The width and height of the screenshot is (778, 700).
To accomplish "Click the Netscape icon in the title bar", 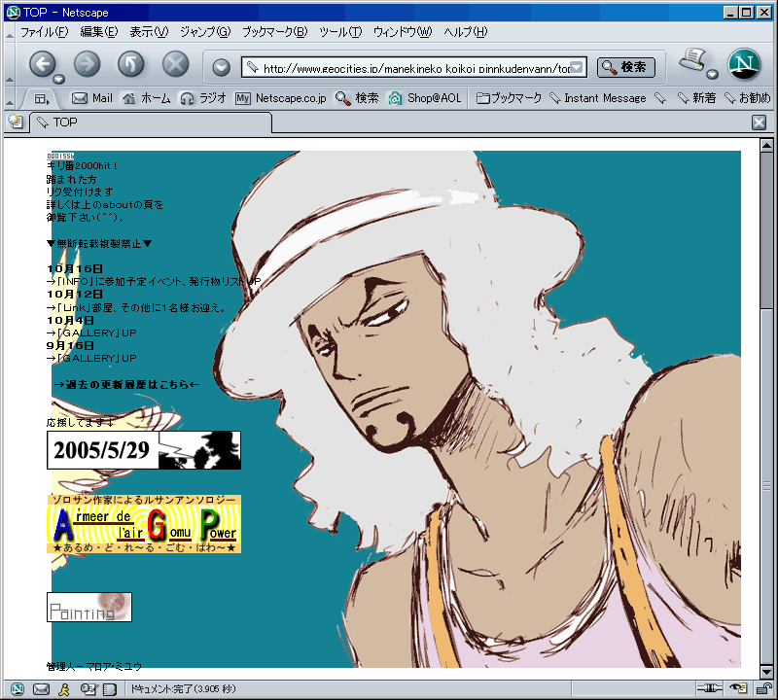I will point(13,13).
